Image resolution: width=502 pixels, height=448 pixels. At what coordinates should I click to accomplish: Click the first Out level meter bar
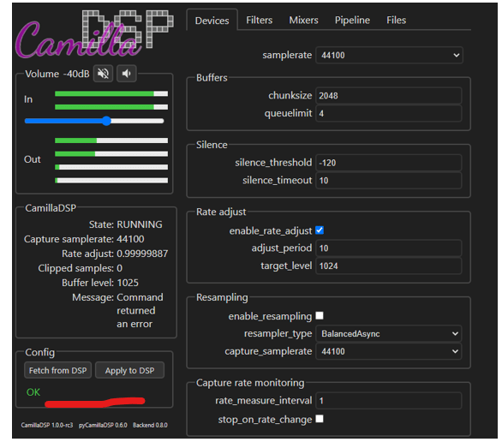pyautogui.click(x=111, y=140)
